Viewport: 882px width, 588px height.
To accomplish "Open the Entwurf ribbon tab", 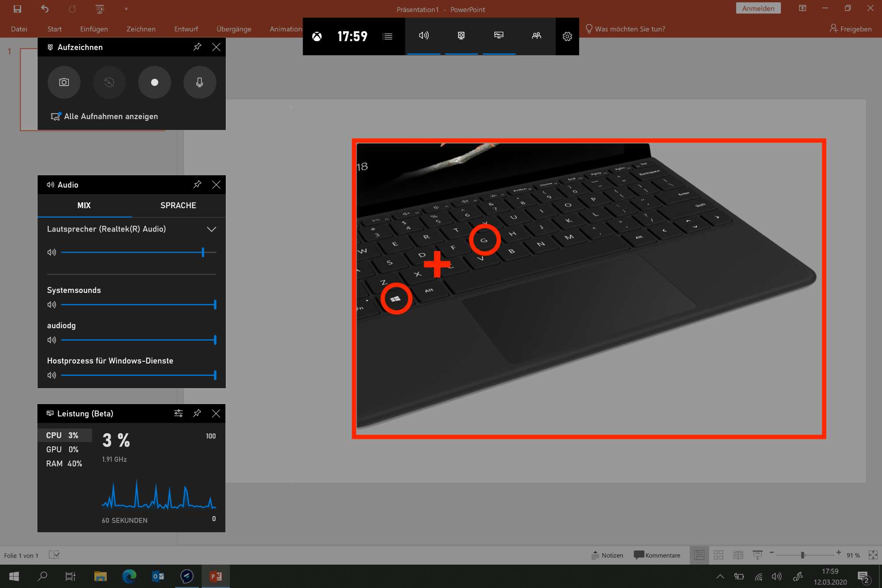I will coord(186,29).
